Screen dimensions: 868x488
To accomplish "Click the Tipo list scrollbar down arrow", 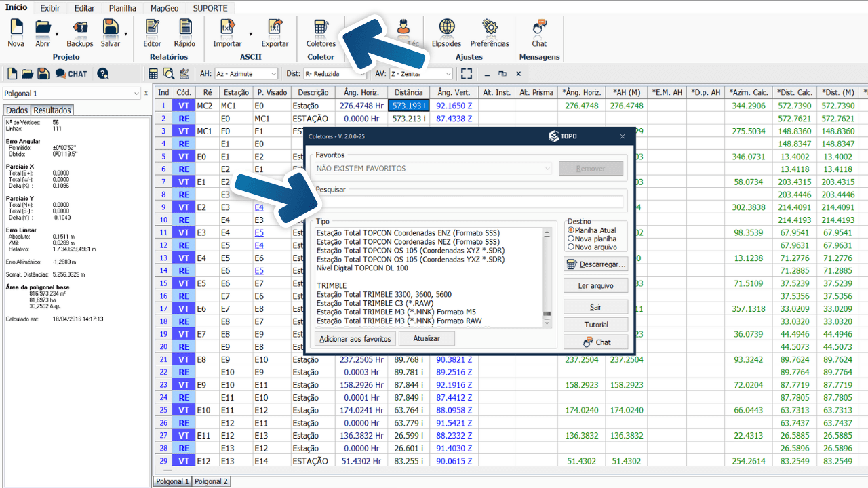I will (547, 324).
